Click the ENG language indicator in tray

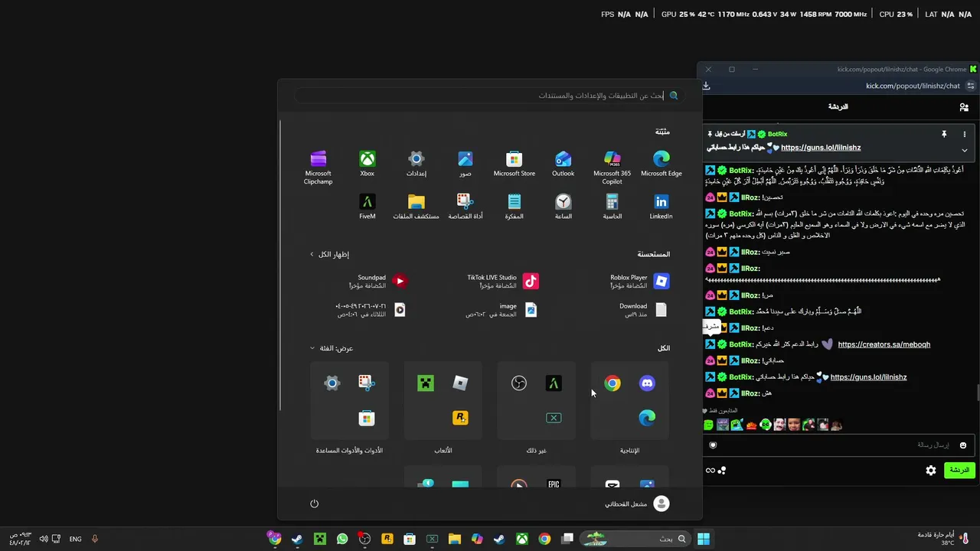pyautogui.click(x=75, y=539)
